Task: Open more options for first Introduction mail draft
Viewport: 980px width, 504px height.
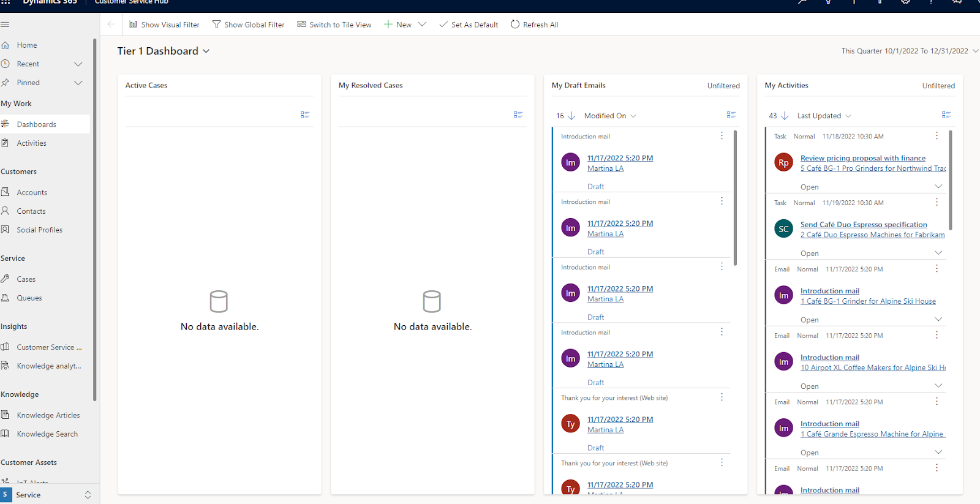Action: click(722, 136)
